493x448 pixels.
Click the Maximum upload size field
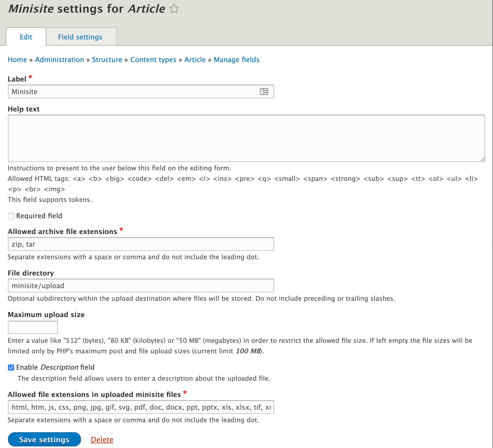tap(33, 327)
